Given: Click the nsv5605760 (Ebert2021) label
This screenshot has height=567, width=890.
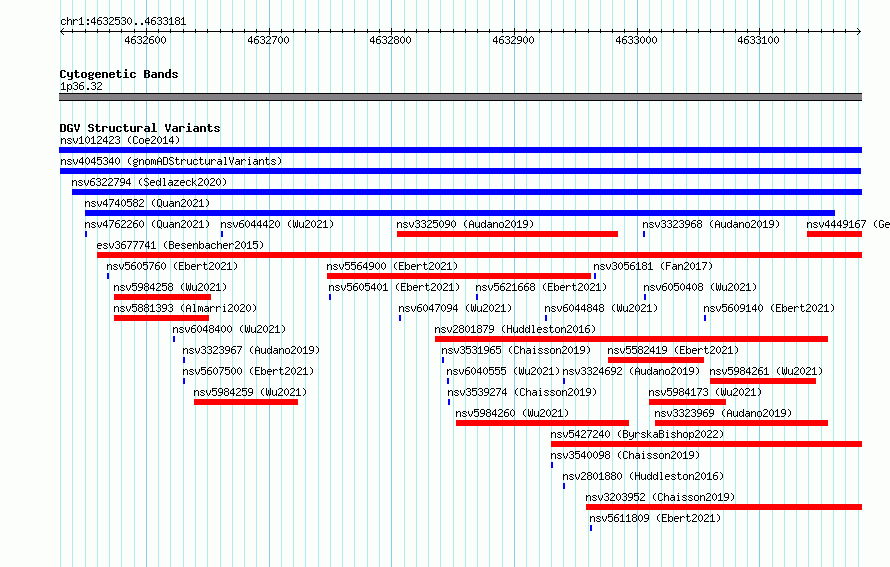Looking at the screenshot, I should click(172, 266).
